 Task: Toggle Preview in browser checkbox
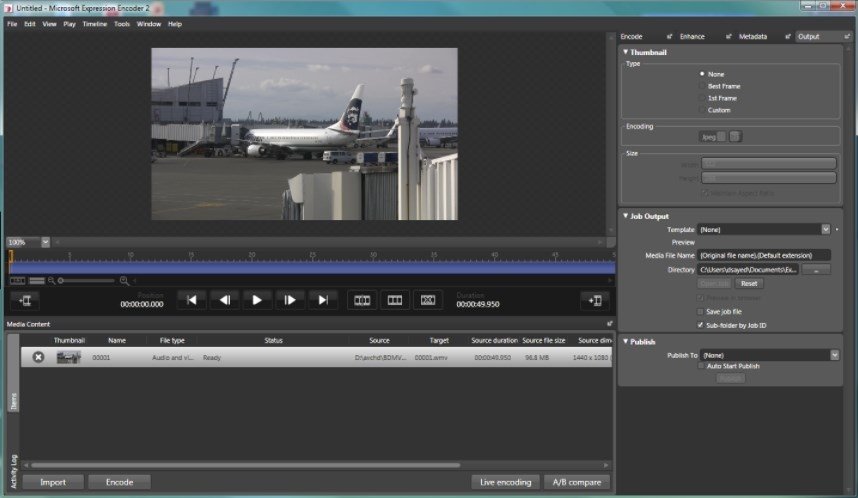pyautogui.click(x=700, y=298)
